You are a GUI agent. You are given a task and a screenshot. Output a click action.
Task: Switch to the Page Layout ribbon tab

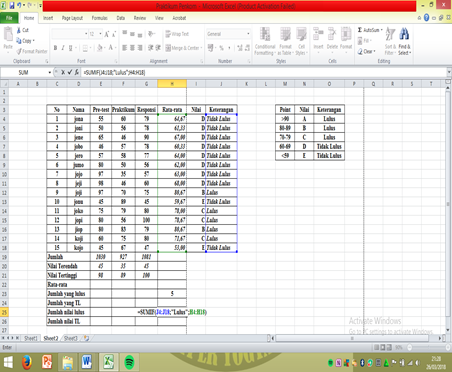(x=72, y=18)
